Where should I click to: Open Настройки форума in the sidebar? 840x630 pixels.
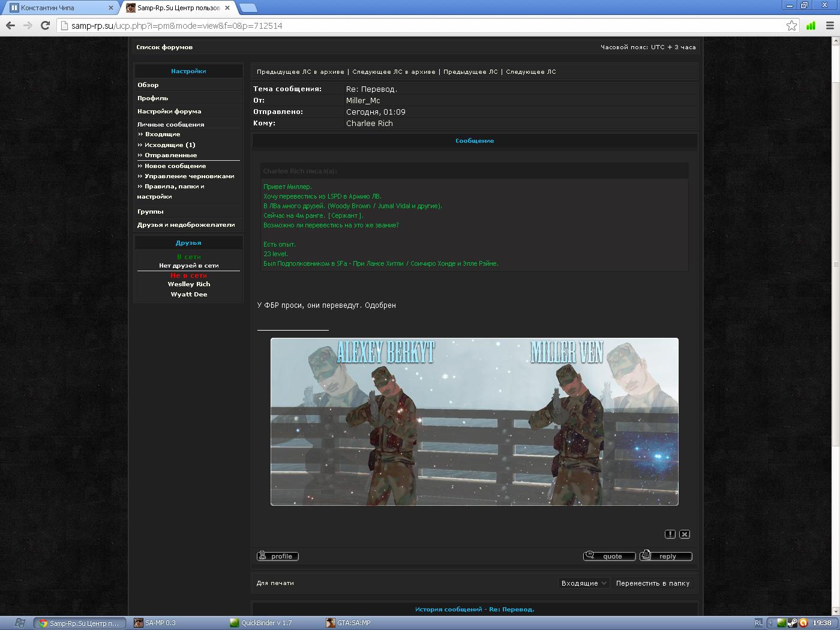tap(169, 111)
